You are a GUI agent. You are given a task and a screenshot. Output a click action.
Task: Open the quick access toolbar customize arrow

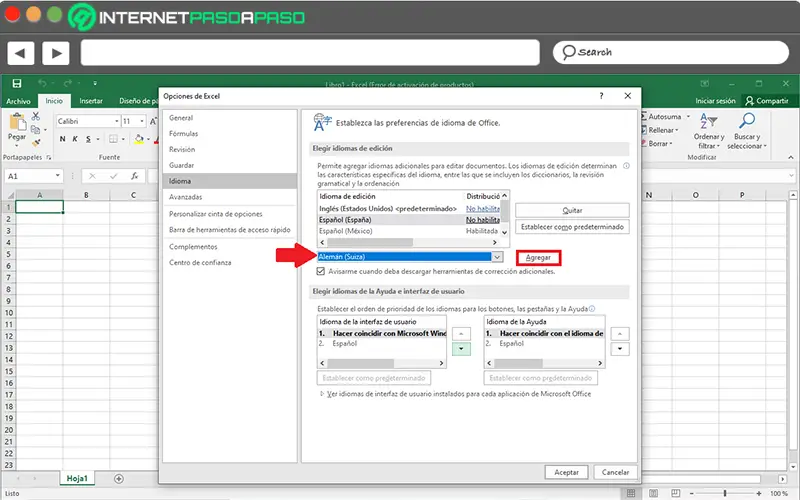click(95, 83)
